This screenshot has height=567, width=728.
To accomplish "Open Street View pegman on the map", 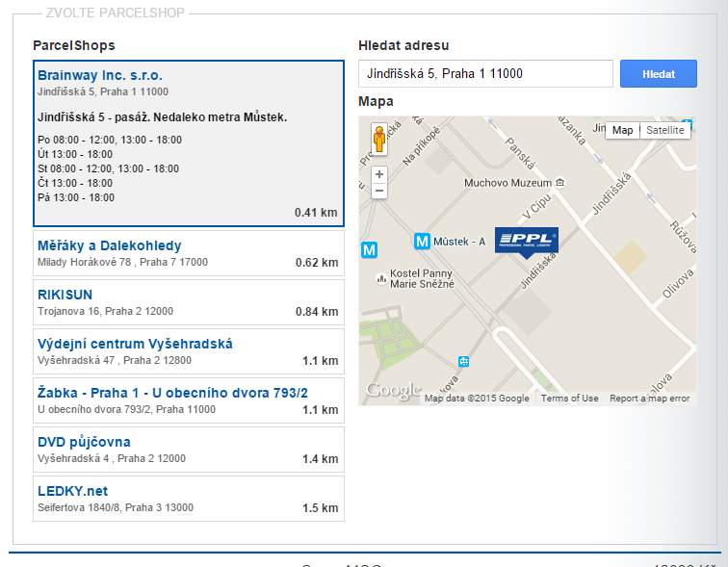I will tap(379, 140).
